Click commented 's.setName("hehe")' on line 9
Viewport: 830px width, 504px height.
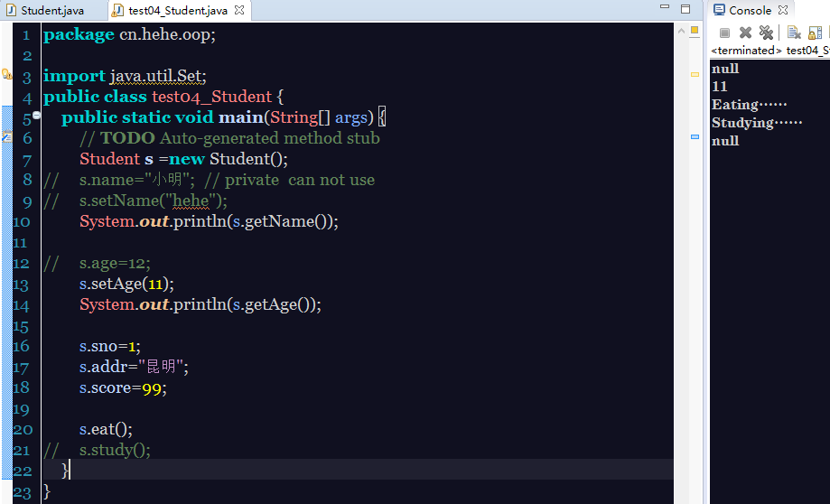[153, 201]
